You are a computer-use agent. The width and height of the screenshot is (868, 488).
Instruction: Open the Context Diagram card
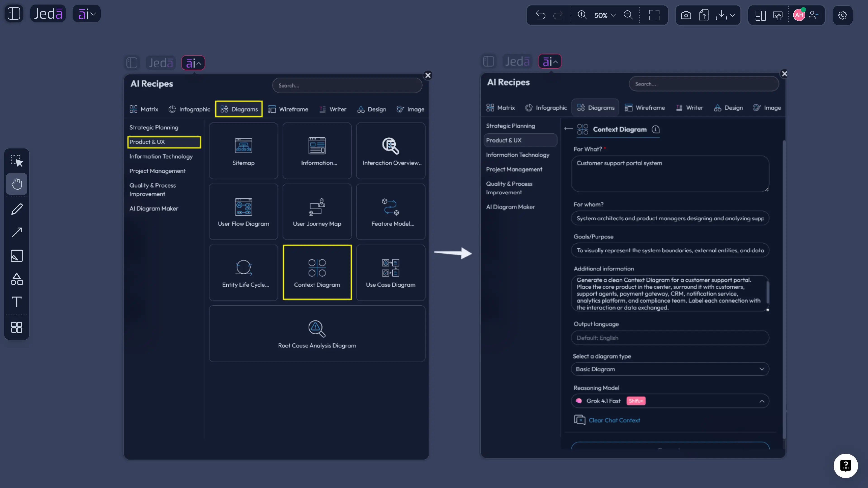click(x=317, y=272)
